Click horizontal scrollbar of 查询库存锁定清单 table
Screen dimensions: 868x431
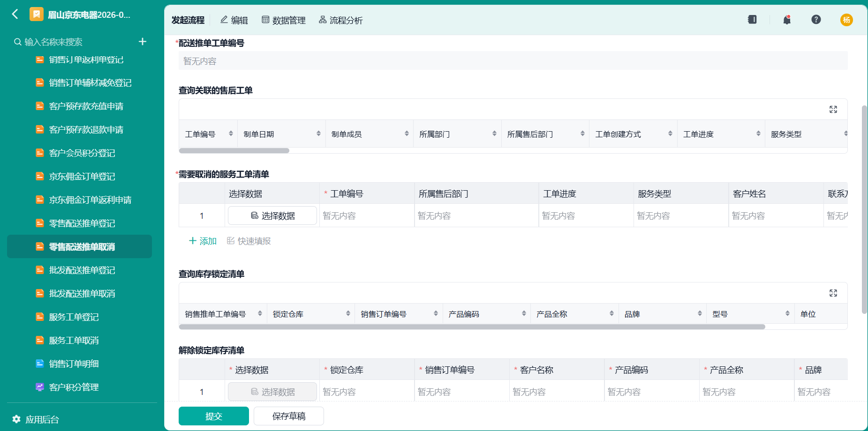[472, 327]
